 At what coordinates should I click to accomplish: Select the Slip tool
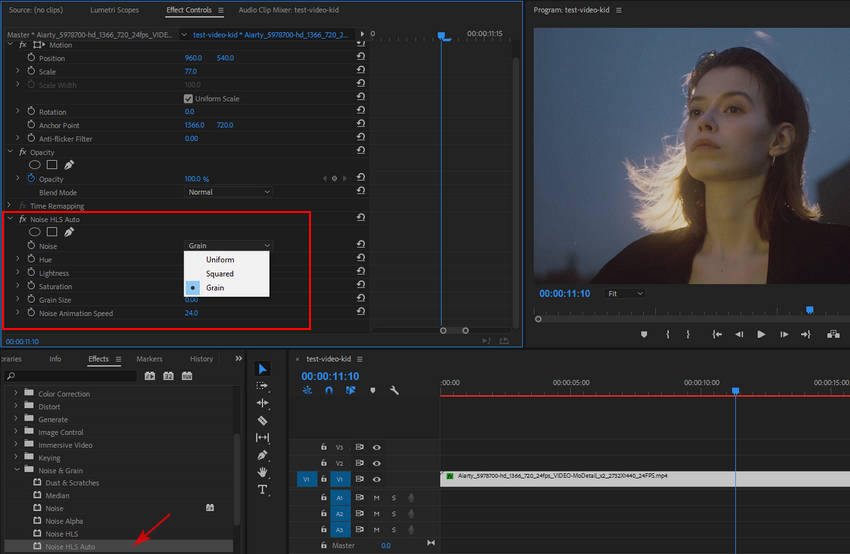262,437
